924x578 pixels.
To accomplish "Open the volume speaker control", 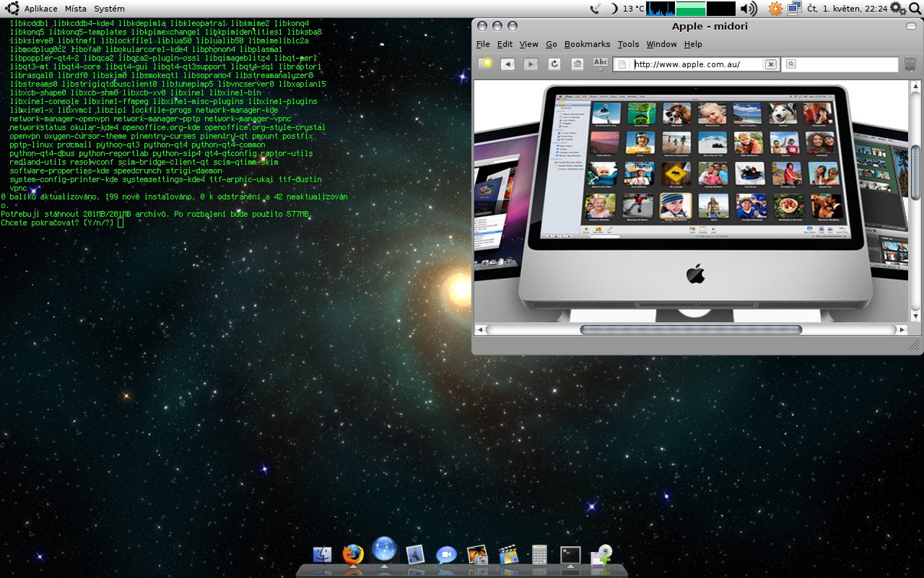I will point(749,9).
